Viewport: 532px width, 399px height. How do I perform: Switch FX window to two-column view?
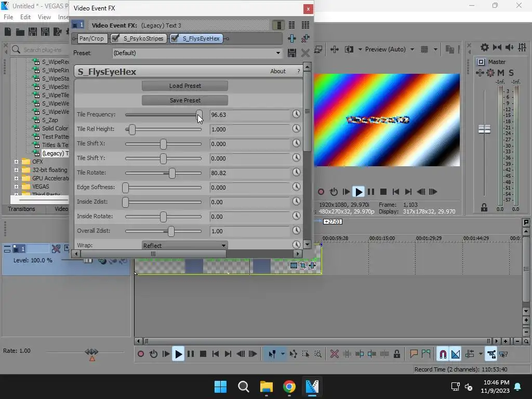tap(291, 25)
